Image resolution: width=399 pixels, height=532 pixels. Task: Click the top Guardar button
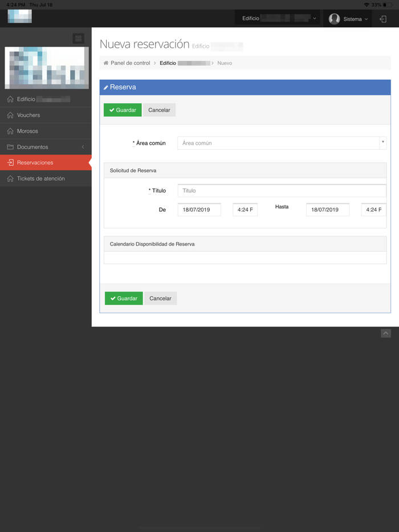pyautogui.click(x=123, y=110)
